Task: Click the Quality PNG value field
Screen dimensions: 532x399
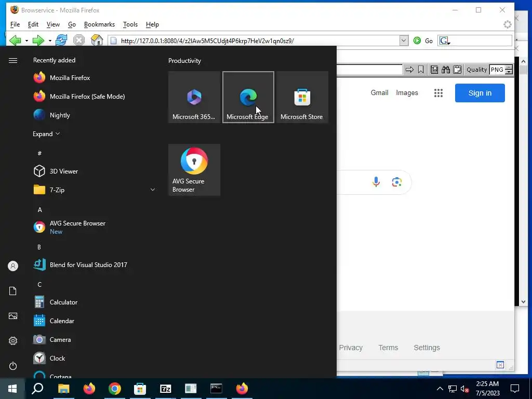Action: pyautogui.click(x=497, y=70)
